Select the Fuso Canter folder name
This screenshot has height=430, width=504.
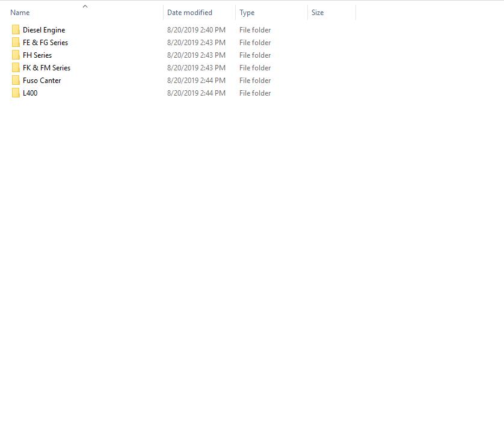[x=41, y=81]
